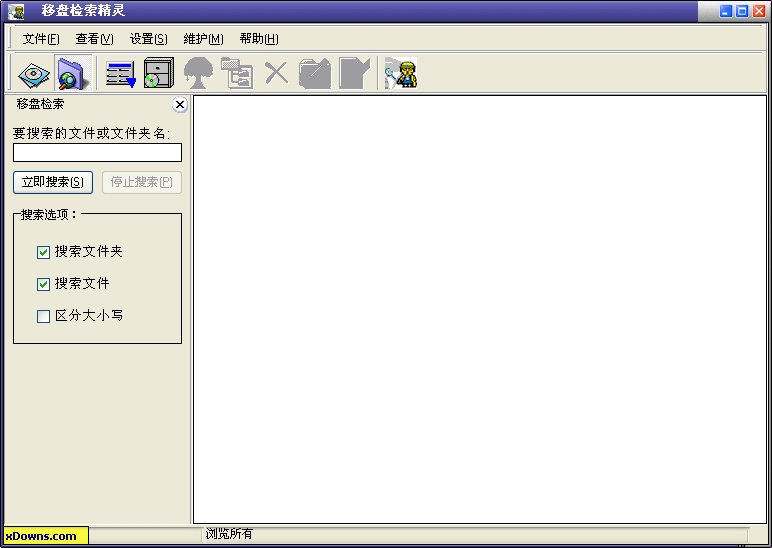Click the list with blue arrow icon
The height and width of the screenshot is (548, 772).
tap(121, 73)
